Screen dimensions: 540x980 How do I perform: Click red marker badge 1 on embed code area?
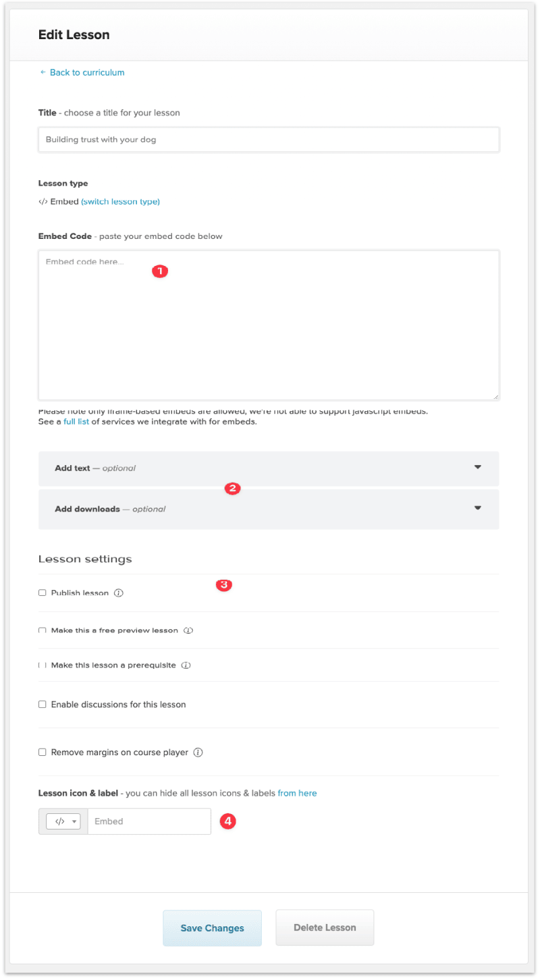[160, 271]
